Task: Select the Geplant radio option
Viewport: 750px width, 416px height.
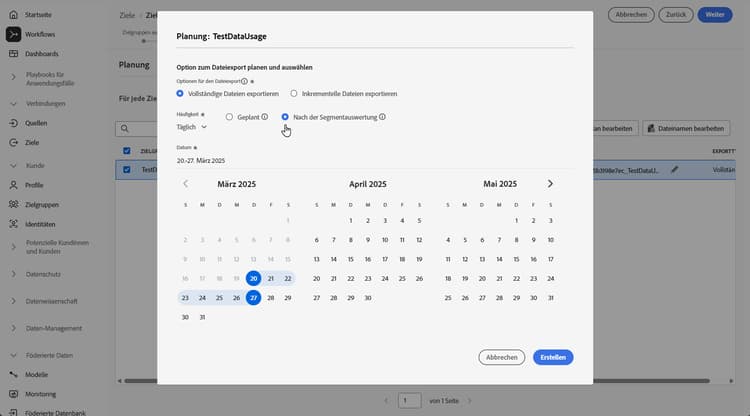Action: point(229,117)
